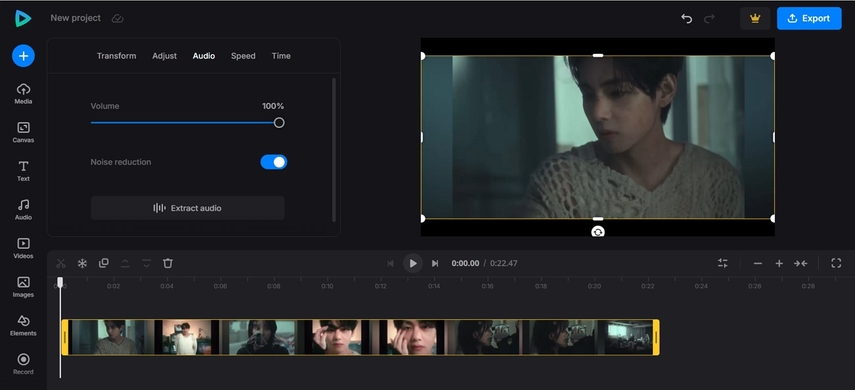
Task: Enter fullscreen preview mode
Action: (x=836, y=263)
